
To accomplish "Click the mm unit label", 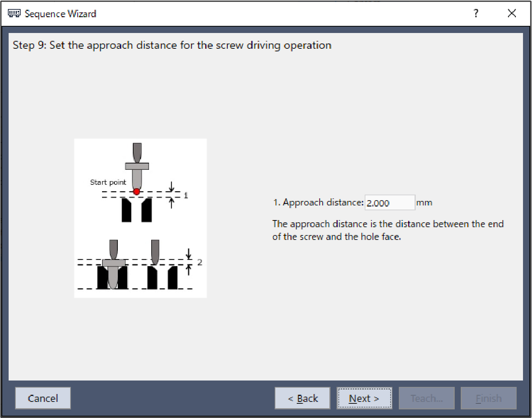I will pyautogui.click(x=424, y=203).
